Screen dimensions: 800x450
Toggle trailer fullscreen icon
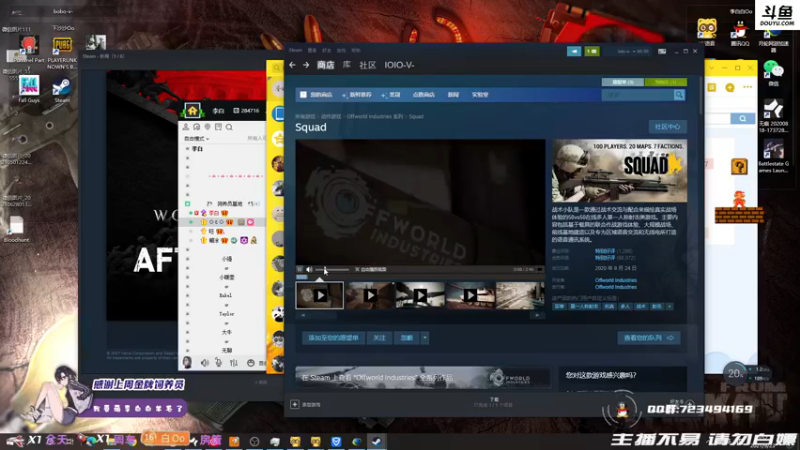[540, 269]
